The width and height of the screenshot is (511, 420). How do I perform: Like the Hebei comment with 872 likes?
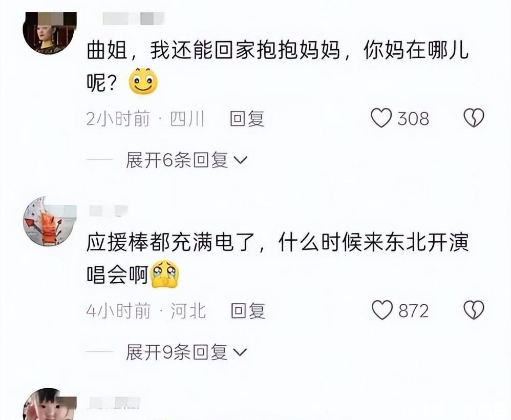pyautogui.click(x=382, y=310)
